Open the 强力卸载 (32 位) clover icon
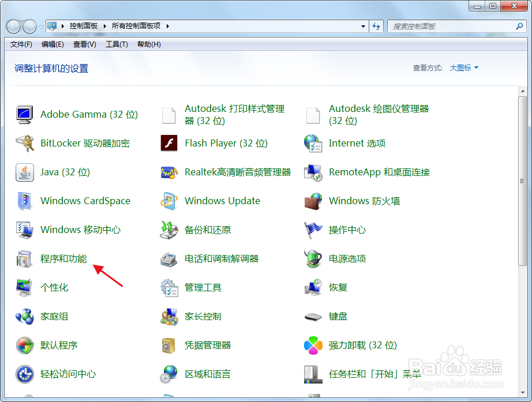Screen dimensions: 532x402 [313, 345]
